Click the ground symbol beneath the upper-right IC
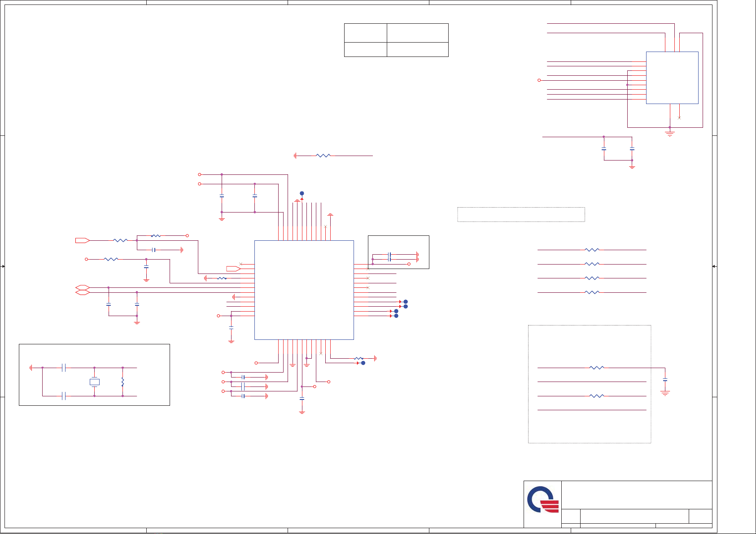Screen dimensions: 756x534 [670, 134]
